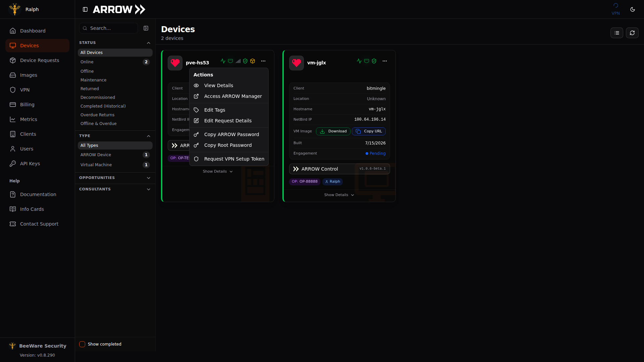The width and height of the screenshot is (644, 362).
Task: Select All Types filter
Action: tap(115, 145)
